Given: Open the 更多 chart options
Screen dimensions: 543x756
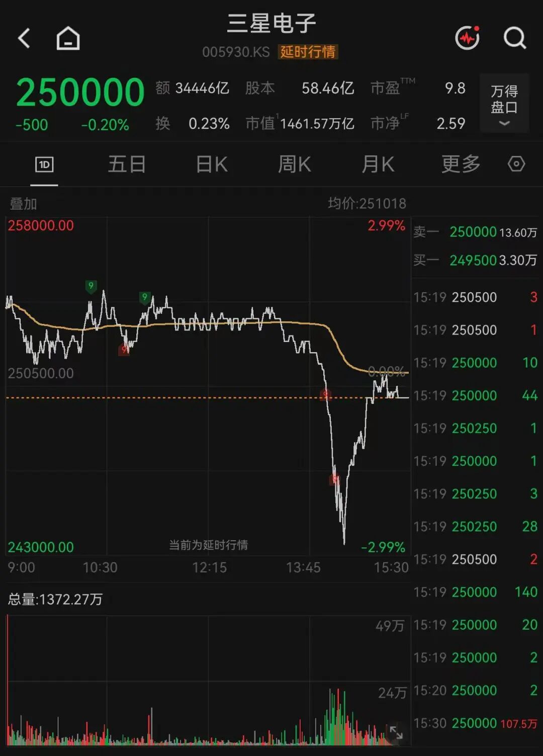Looking at the screenshot, I should pyautogui.click(x=461, y=164).
